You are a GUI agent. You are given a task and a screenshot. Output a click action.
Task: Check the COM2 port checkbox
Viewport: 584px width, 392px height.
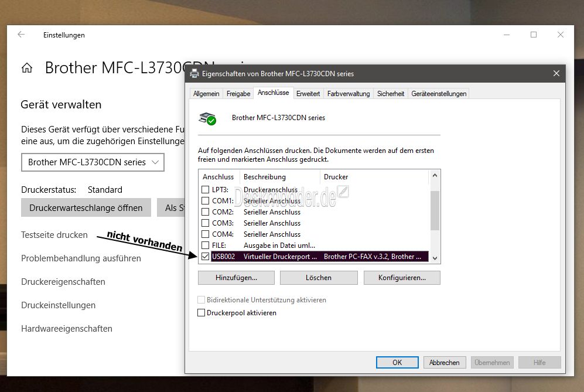205,212
